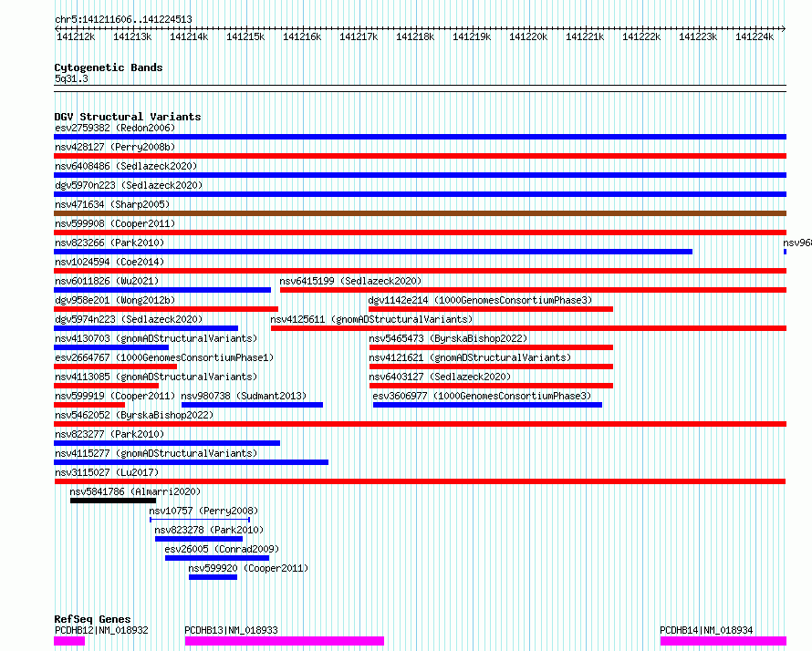
Task: Select the magenta PCDHB13 gene bar
Action: [x=285, y=641]
